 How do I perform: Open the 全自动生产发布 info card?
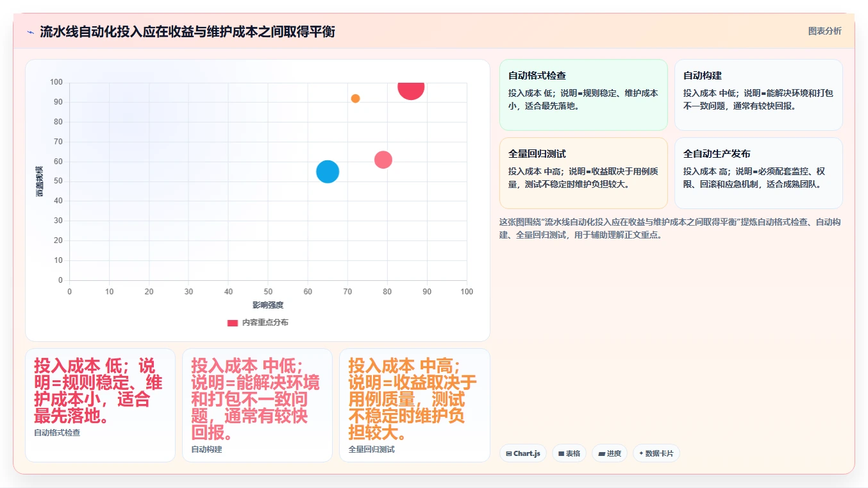click(x=758, y=173)
